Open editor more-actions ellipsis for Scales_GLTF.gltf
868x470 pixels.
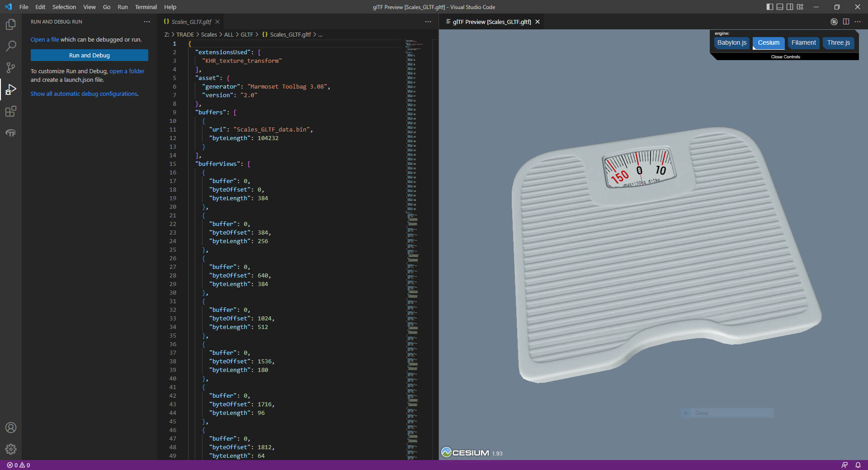(428, 22)
